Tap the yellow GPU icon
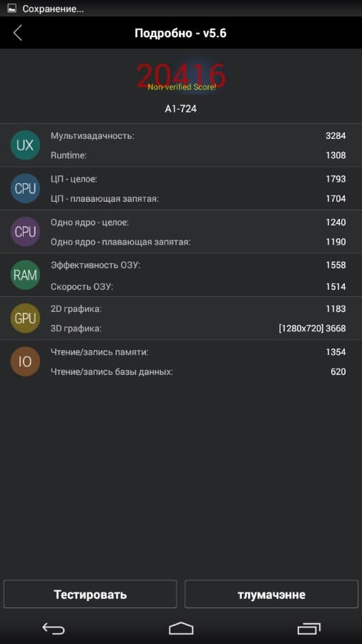 pos(25,318)
